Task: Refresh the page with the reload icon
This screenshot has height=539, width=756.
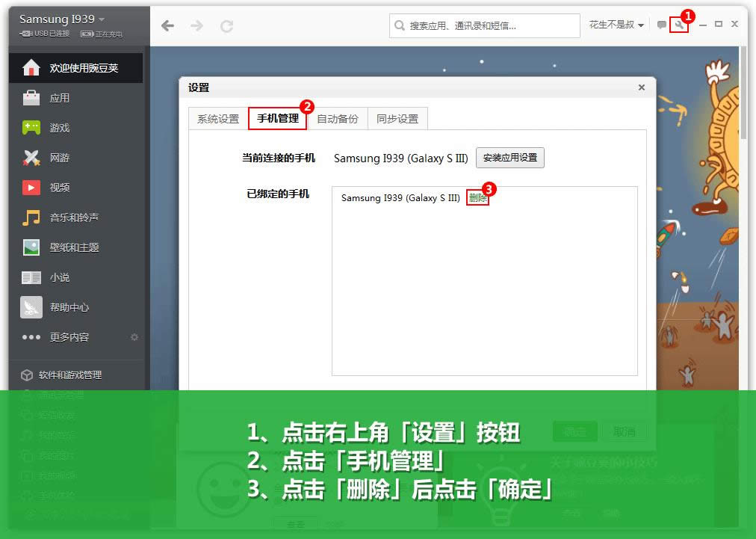Action: tap(226, 26)
